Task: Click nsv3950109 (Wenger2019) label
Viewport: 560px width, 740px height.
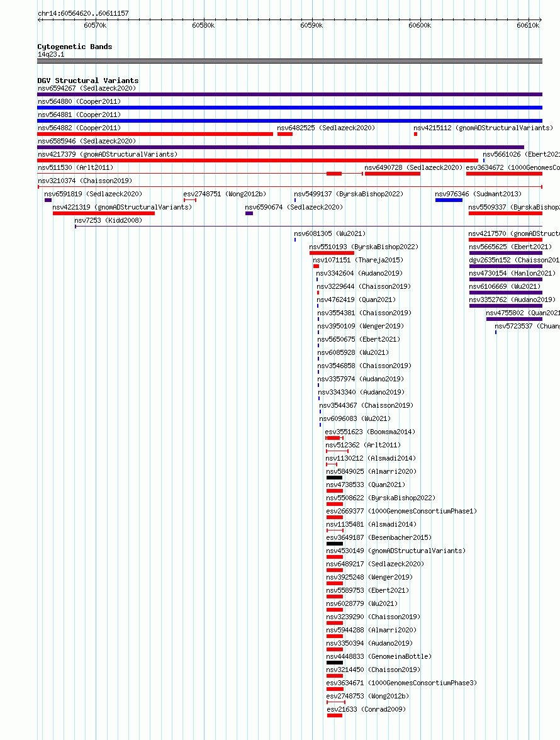Action: tap(361, 326)
